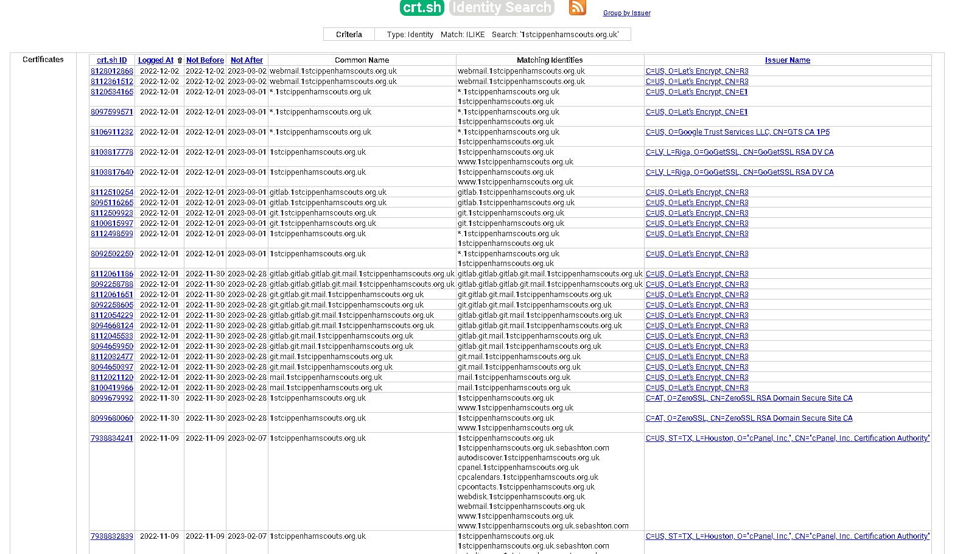The image size is (980, 554).
Task: Open the first GoGetSSL RSA DV CA issuer link
Action: (740, 152)
